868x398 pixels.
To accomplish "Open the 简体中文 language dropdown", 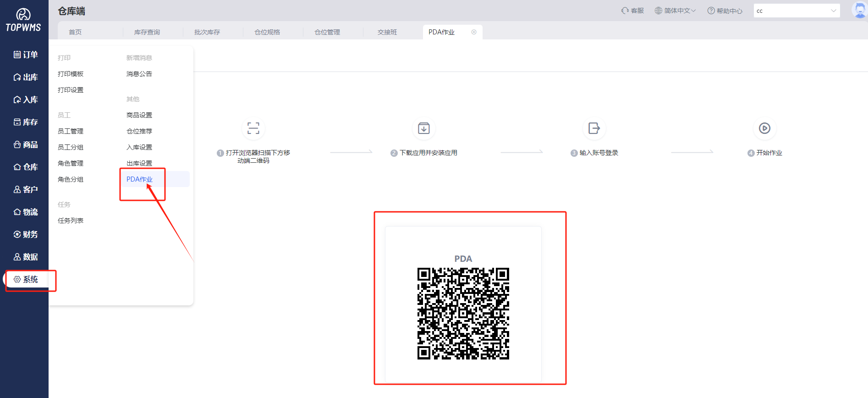I will [x=675, y=11].
